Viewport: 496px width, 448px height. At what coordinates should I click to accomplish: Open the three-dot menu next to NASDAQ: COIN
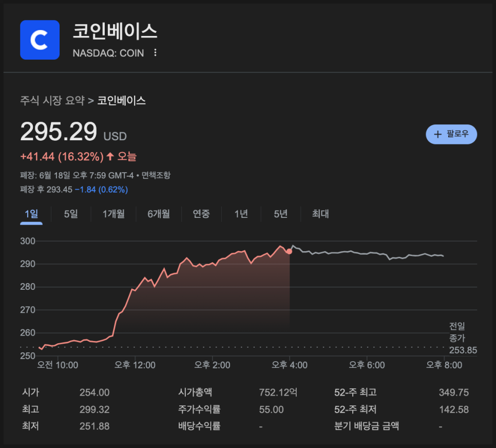155,52
